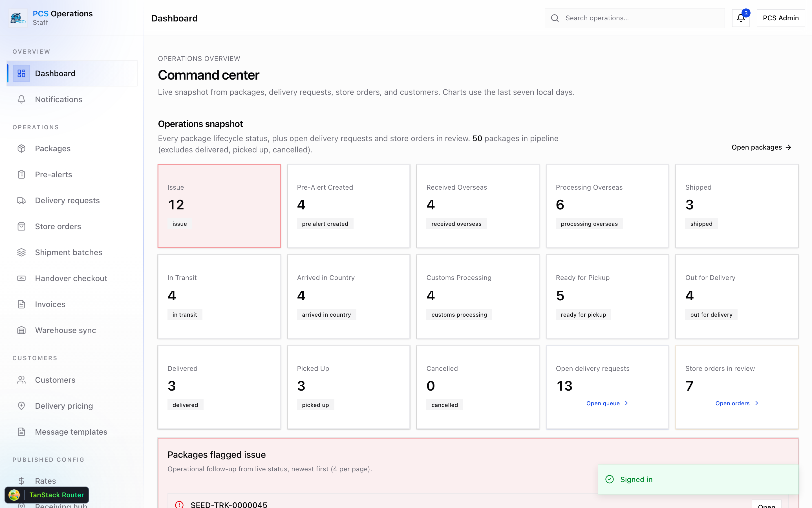This screenshot has height=508, width=812.
Task: Click the Delivery requests truck icon
Action: 21,200
